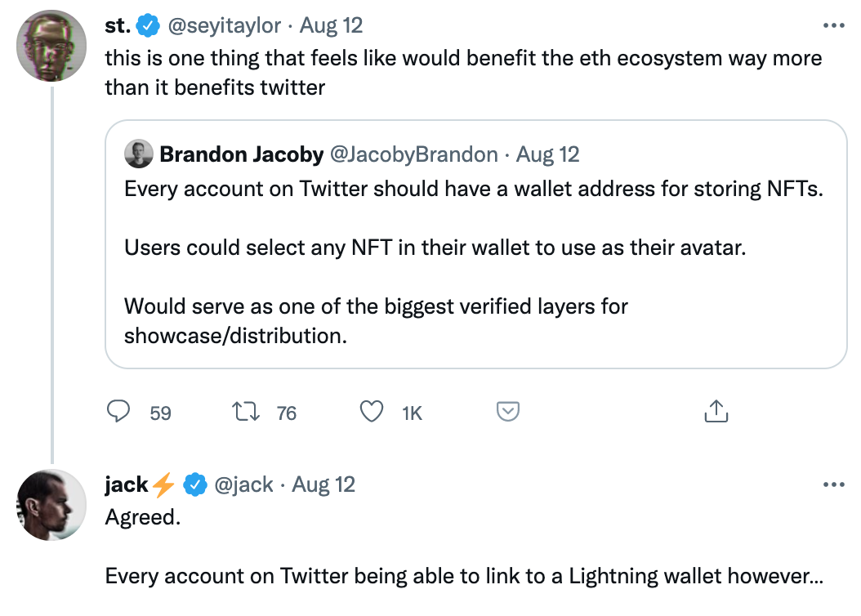
Task: Open Aug 12 timestamp on jack's reply
Action: pyautogui.click(x=324, y=484)
